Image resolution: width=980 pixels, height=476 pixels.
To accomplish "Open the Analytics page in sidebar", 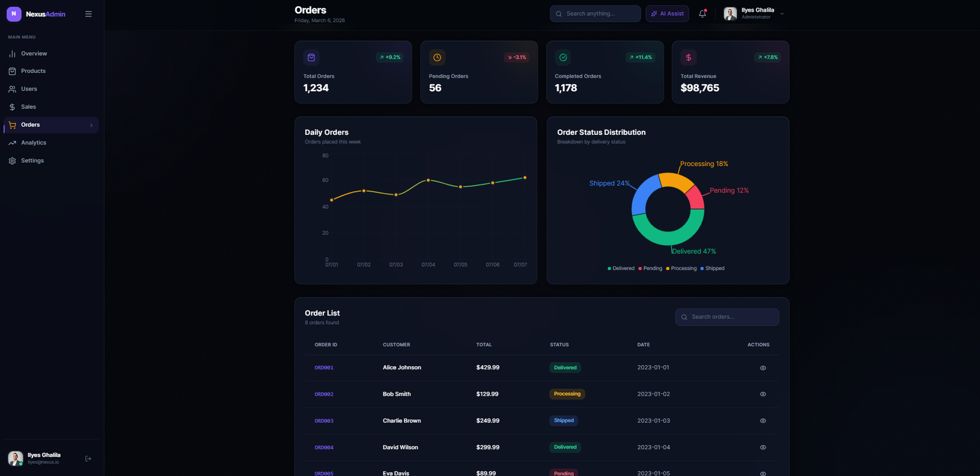I will (34, 143).
